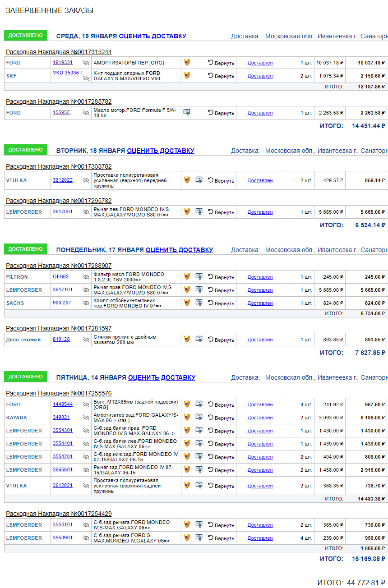Click the ЗАВЕРШЕННЫЕ ЗАКАЗЫ heading

pos(50,10)
